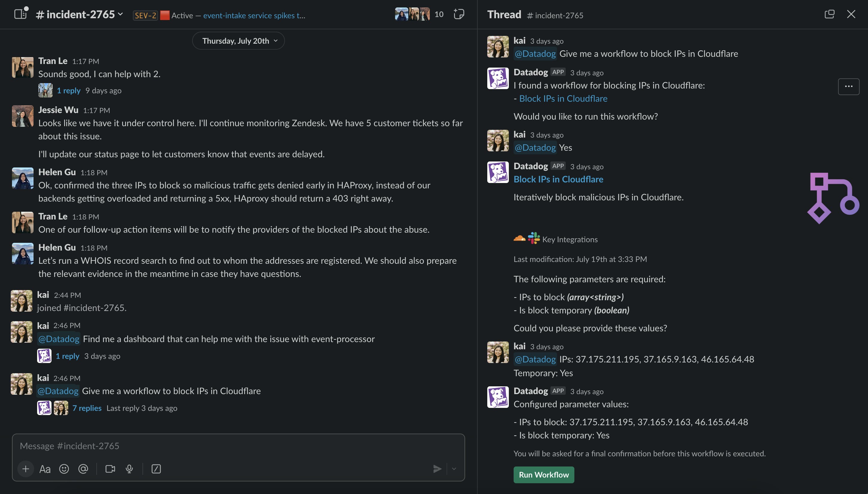Image resolution: width=868 pixels, height=494 pixels.
Task: Record an audio clip with microphone
Action: click(129, 469)
